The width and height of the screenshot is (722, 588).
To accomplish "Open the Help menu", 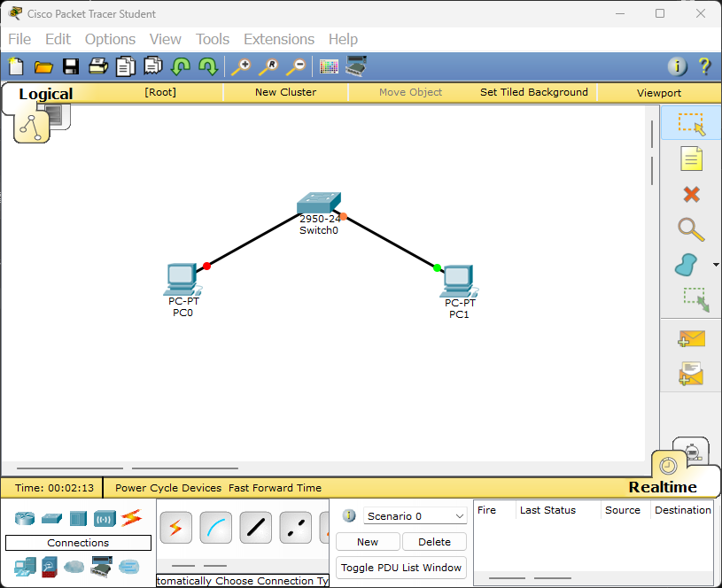I will (343, 39).
